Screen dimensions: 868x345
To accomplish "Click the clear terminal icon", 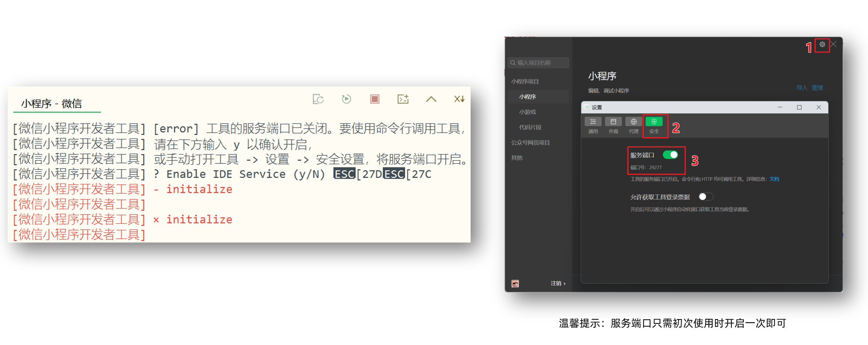I will pyautogui.click(x=318, y=99).
